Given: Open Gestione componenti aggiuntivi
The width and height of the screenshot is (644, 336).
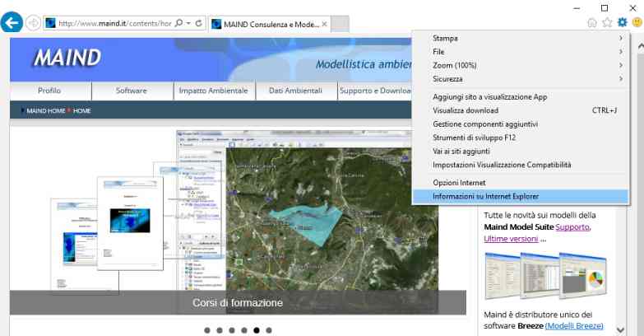Looking at the screenshot, I should 521,124.
